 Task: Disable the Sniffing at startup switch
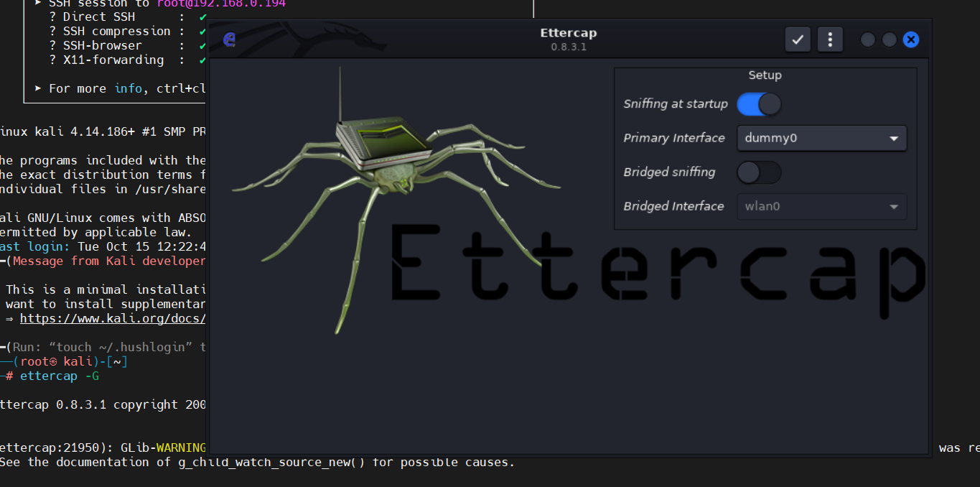click(759, 104)
